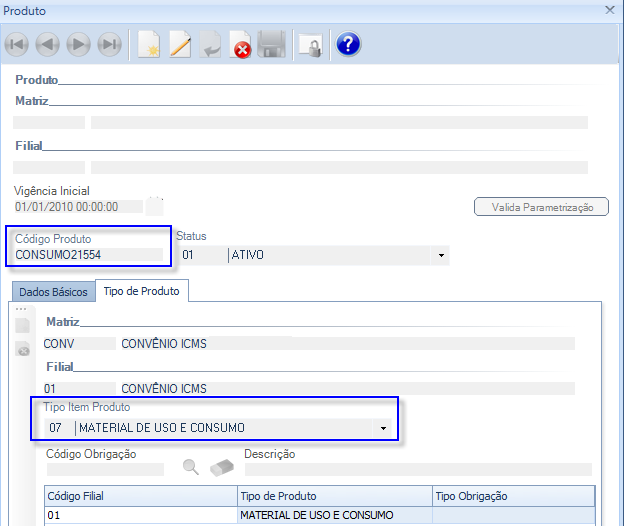This screenshot has height=526, width=624.
Task: Jump to the last record
Action: click(x=109, y=44)
